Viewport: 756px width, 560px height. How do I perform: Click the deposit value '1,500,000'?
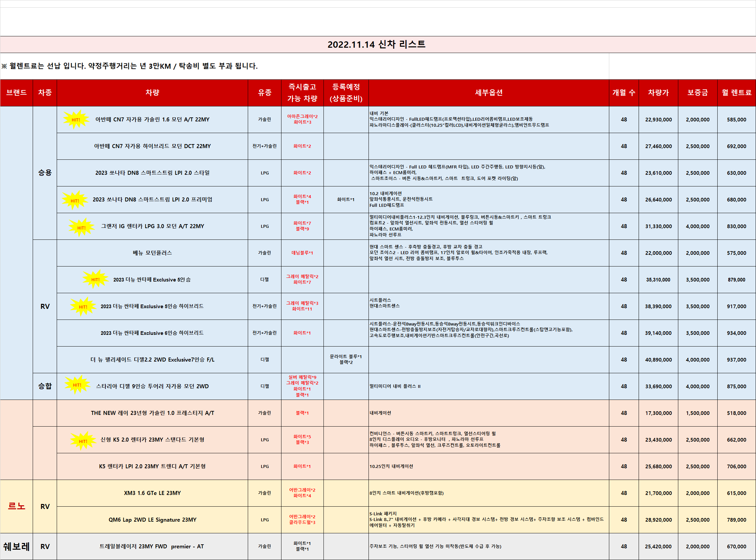coord(698,413)
